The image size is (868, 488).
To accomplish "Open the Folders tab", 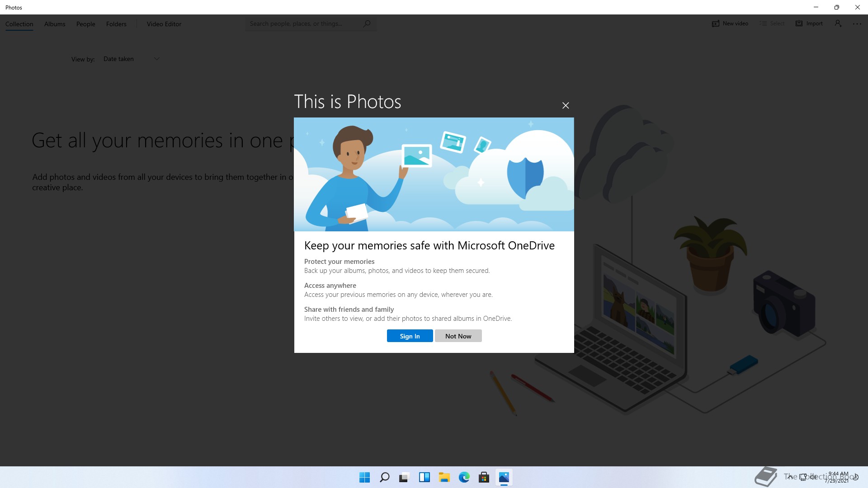I will [x=116, y=24].
